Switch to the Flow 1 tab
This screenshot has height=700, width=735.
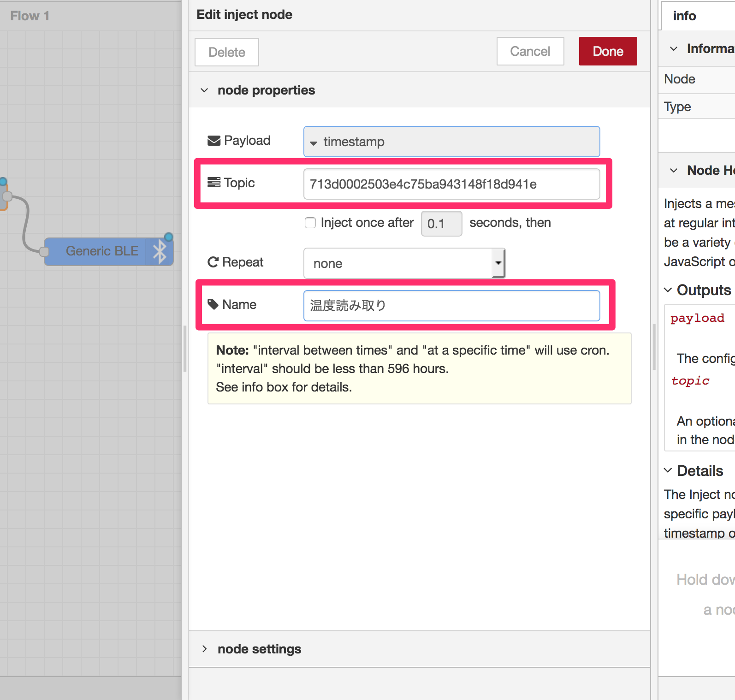click(x=30, y=16)
